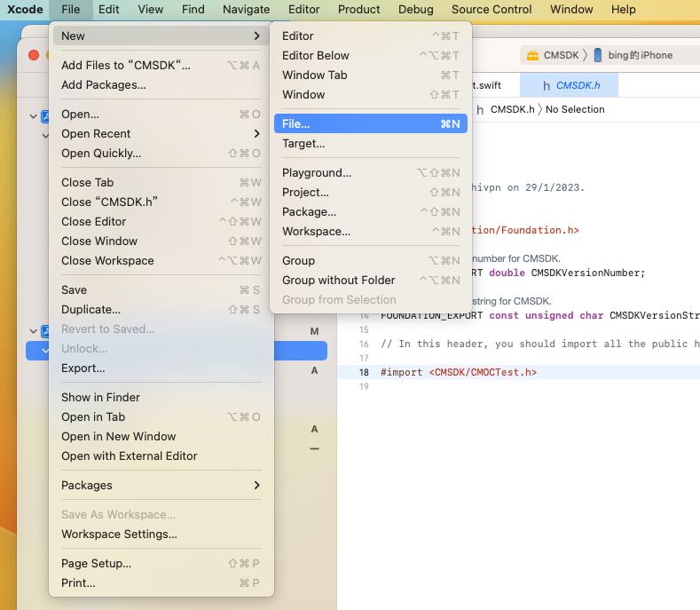Choose Open with External Editor

pyautogui.click(x=161, y=456)
